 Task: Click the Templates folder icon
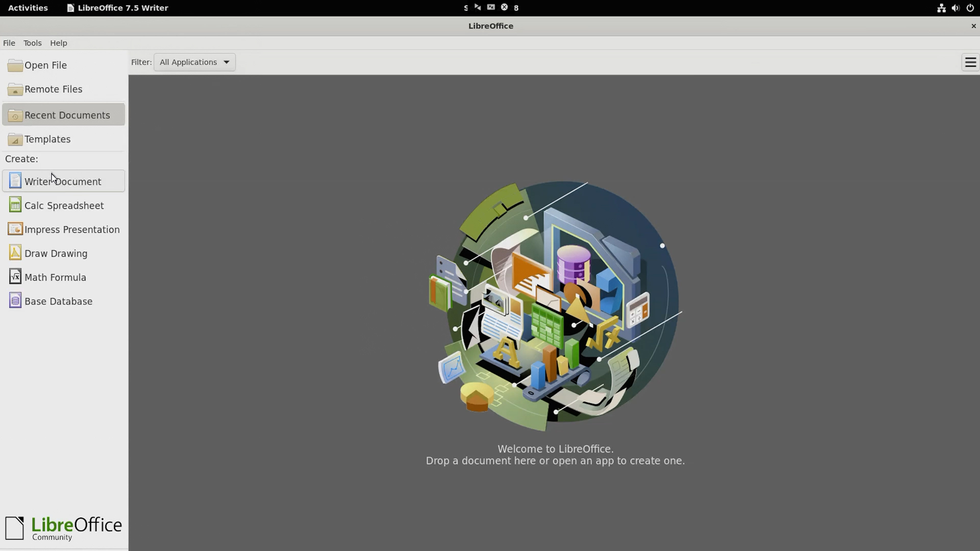coord(15,139)
